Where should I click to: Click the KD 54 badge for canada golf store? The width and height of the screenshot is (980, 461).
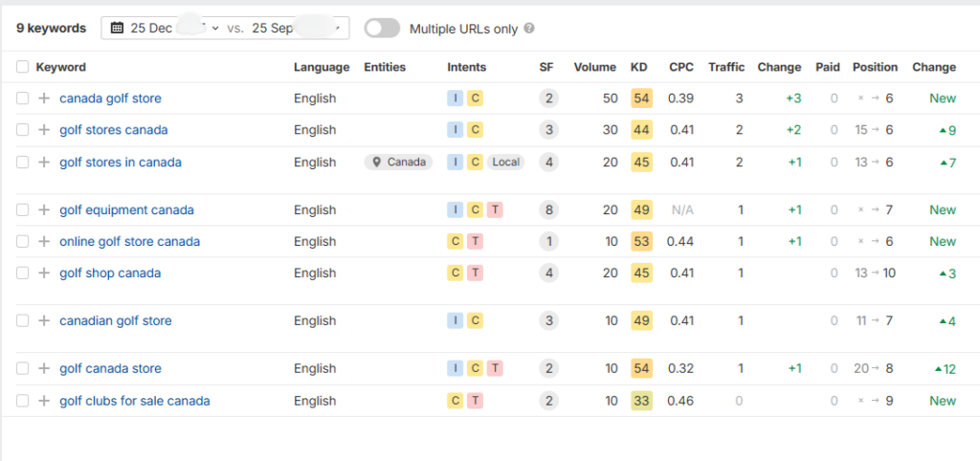[640, 99]
